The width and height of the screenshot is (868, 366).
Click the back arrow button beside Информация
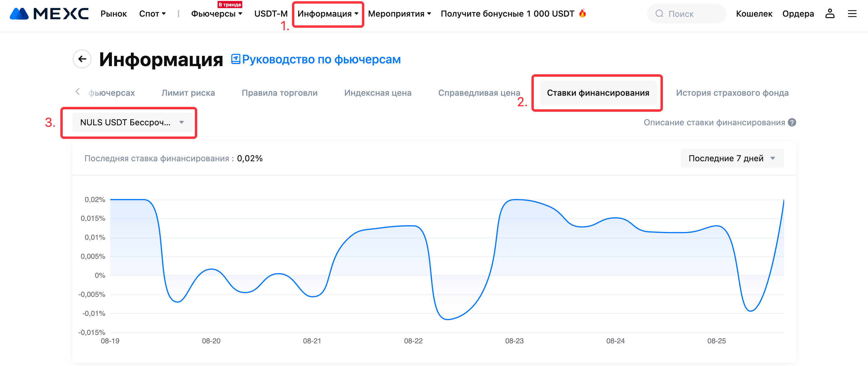82,59
